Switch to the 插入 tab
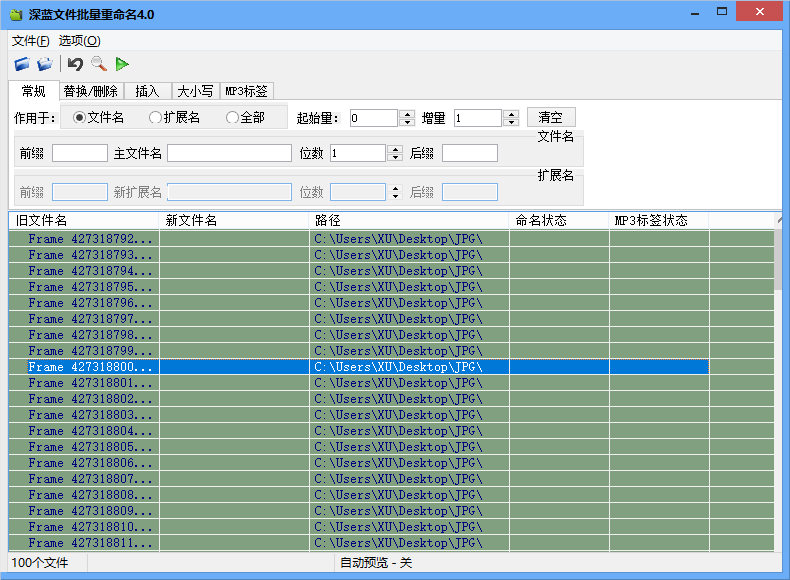790x580 pixels. 148,91
